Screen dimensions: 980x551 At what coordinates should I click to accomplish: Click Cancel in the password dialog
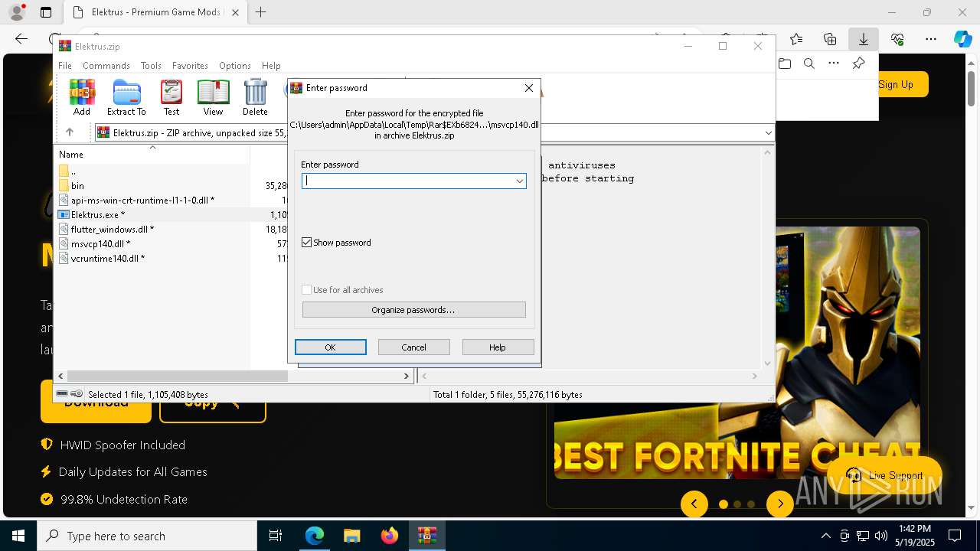(x=413, y=347)
